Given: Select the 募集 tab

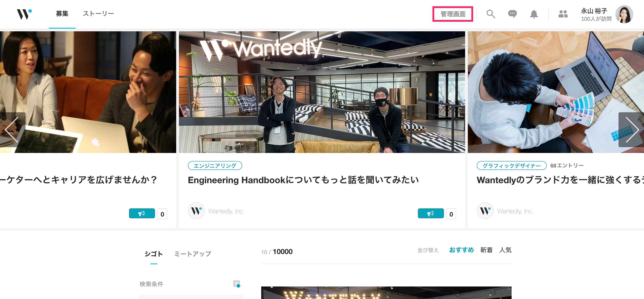Looking at the screenshot, I should pyautogui.click(x=62, y=14).
